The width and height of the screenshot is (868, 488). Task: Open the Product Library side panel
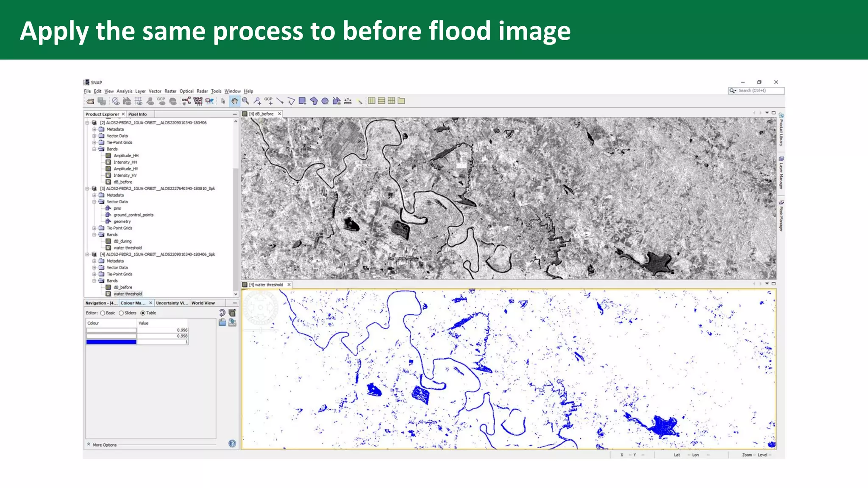point(781,130)
